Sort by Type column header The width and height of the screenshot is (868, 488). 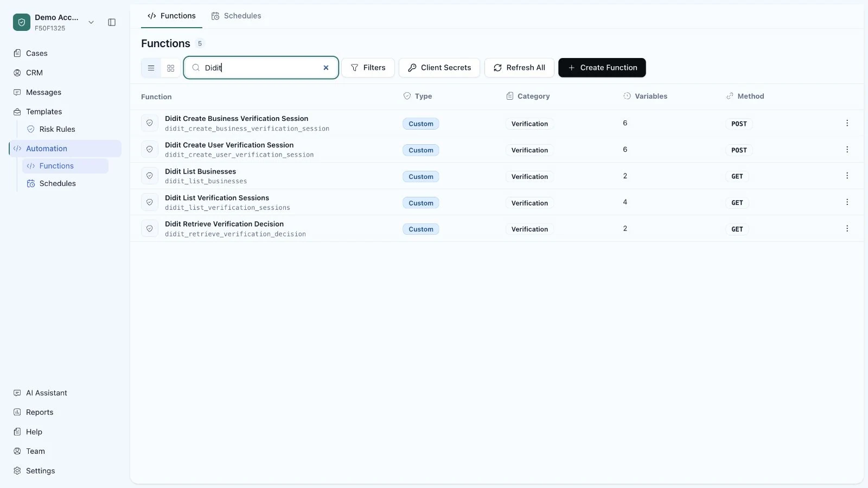pyautogui.click(x=418, y=96)
